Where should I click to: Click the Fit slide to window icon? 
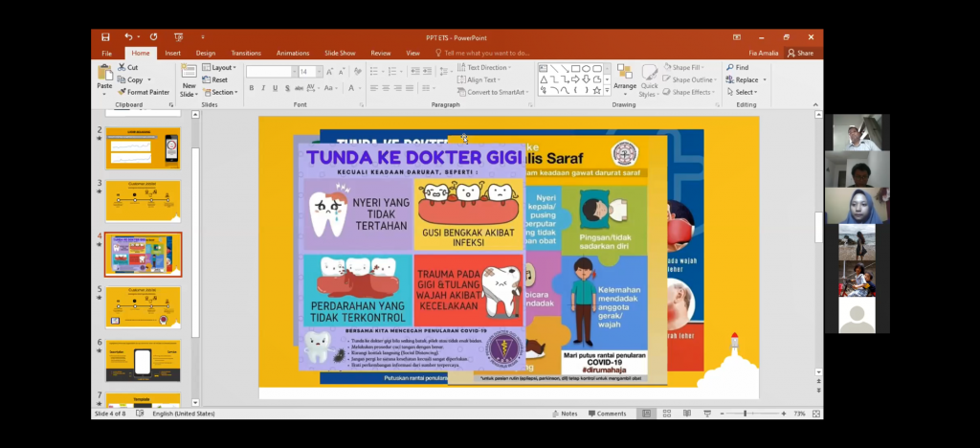coord(815,414)
